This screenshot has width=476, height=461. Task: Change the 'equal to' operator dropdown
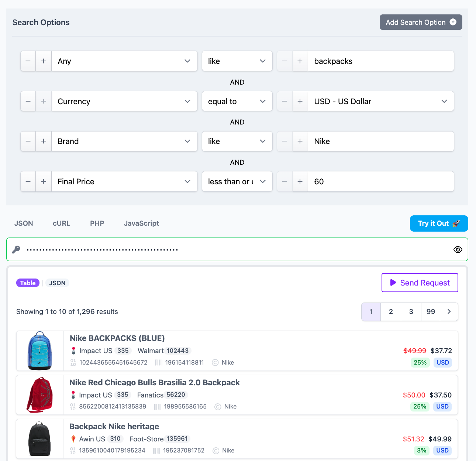(x=237, y=101)
